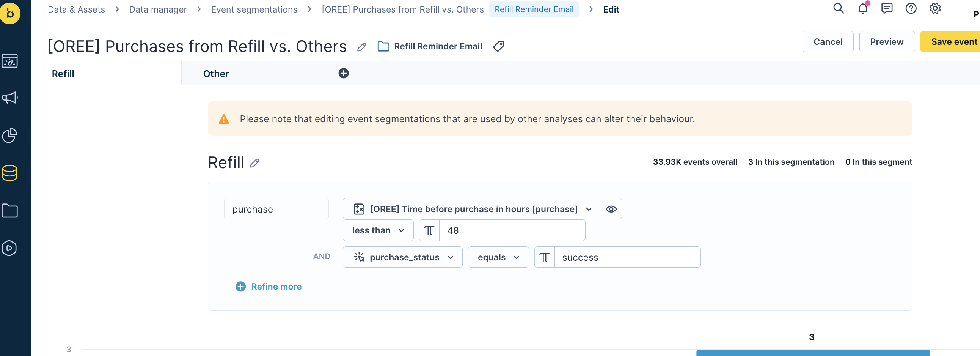
Task: Click the Preview button
Action: click(x=886, y=41)
